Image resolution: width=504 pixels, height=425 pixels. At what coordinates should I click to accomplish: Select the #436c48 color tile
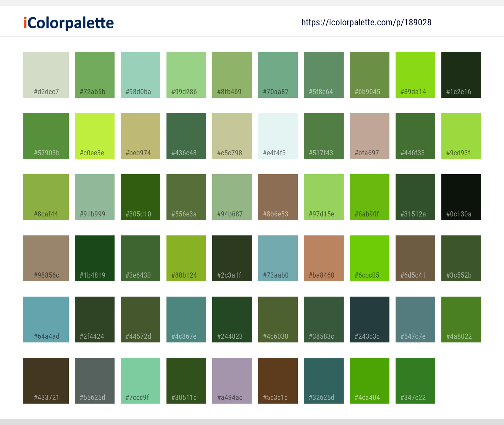coord(186,136)
